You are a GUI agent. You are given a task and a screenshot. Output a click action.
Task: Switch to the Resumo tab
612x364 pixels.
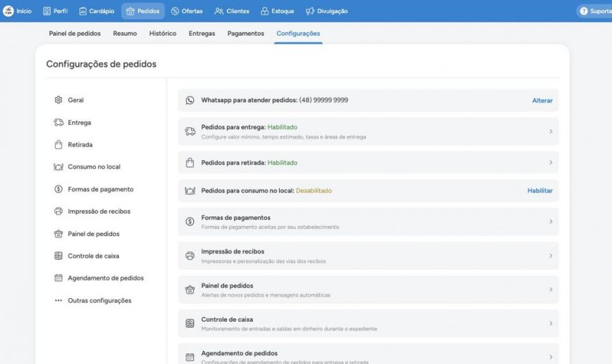pos(125,34)
